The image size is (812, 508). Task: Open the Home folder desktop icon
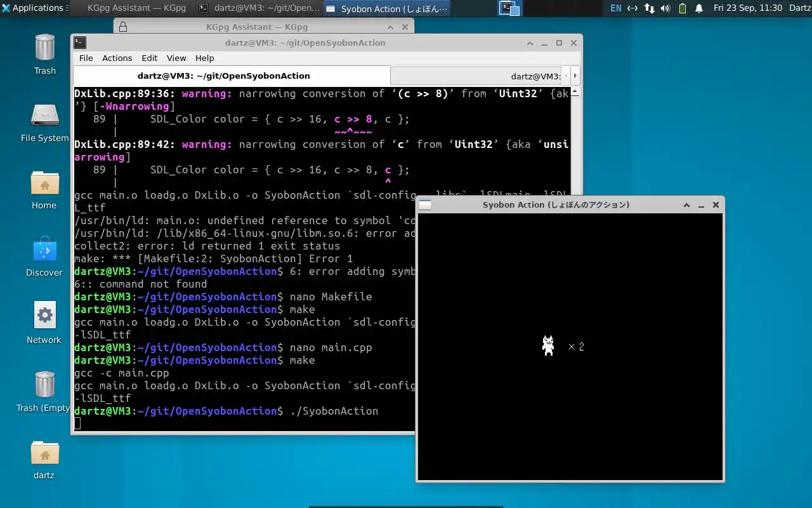pyautogui.click(x=44, y=189)
